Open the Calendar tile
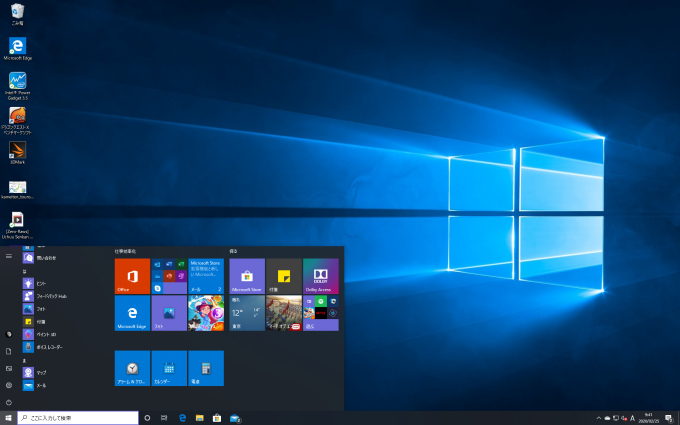The height and width of the screenshot is (425, 680). (169, 368)
